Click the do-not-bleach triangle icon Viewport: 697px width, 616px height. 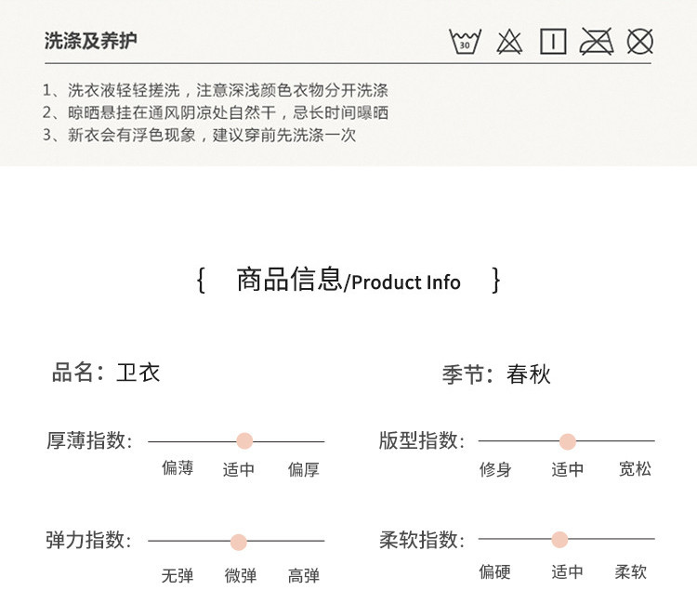(509, 42)
